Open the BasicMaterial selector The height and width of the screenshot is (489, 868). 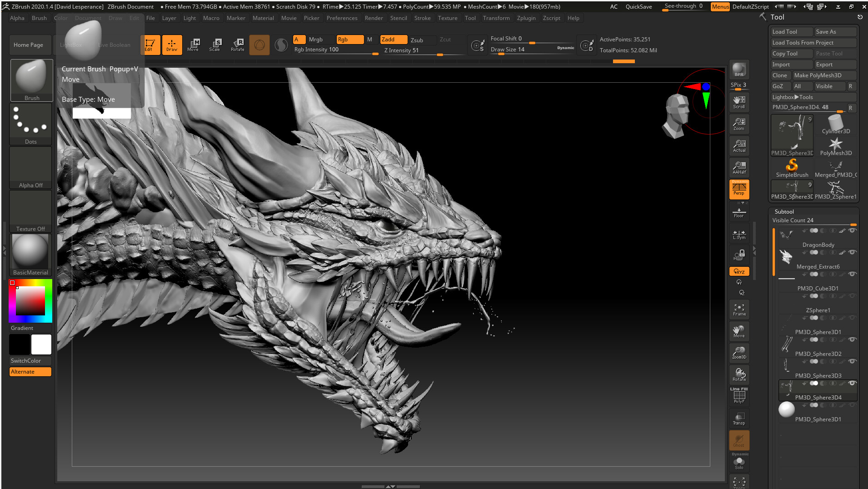(x=30, y=254)
